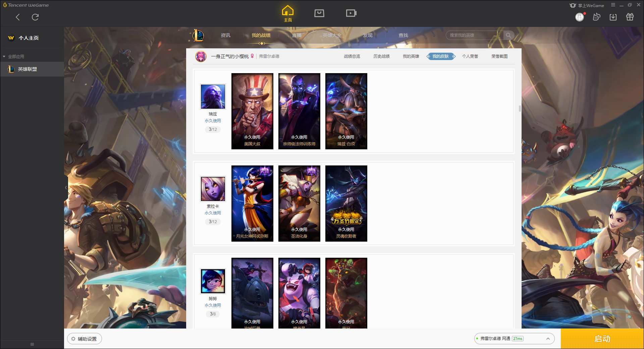Image resolution: width=644 pixels, height=349 pixels.
Task: Click the 3/12 count under 瑞兹
Action: pos(213,130)
